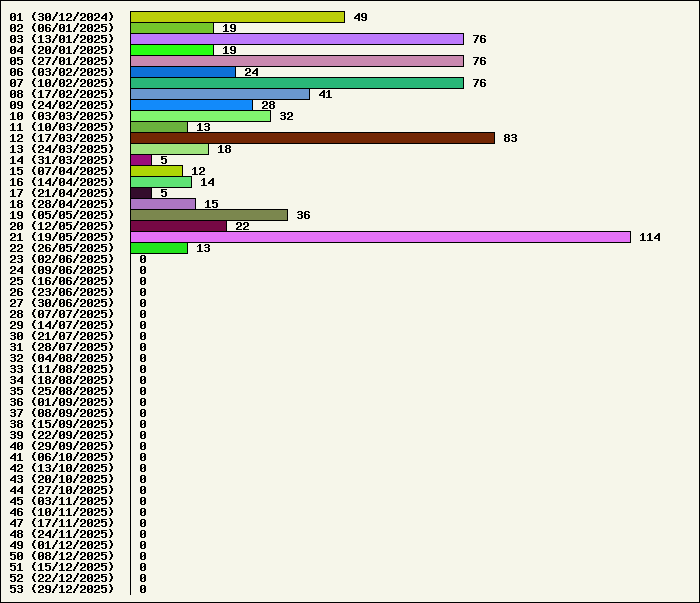Click the value 15 for week 18
The image size is (700, 603).
click(211, 204)
